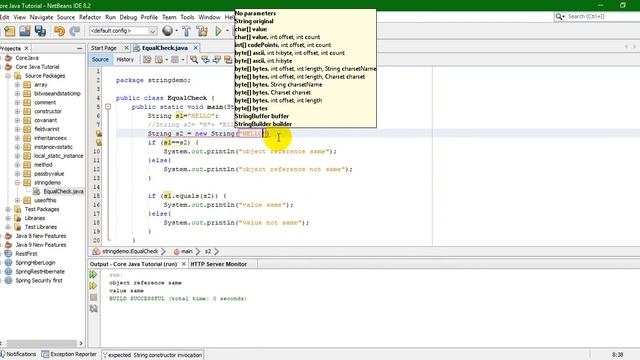Expand the Libraries node

point(8,218)
